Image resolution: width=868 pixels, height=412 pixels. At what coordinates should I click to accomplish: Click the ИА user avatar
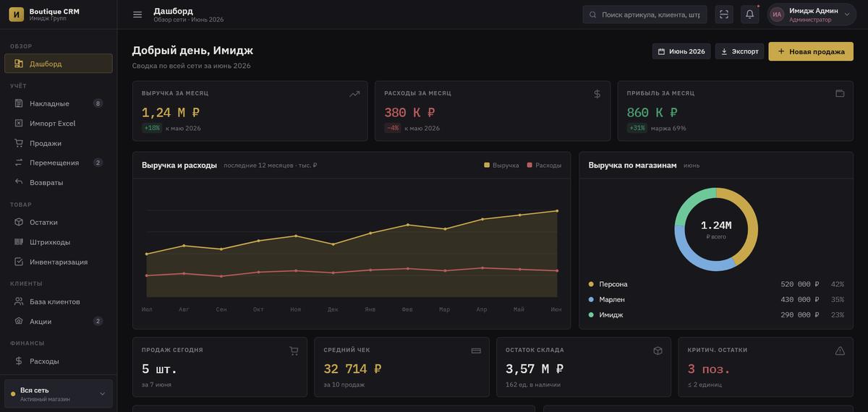click(x=777, y=14)
